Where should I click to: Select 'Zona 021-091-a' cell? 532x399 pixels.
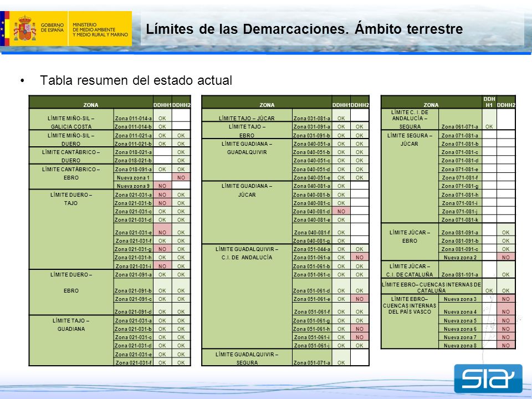(134, 274)
